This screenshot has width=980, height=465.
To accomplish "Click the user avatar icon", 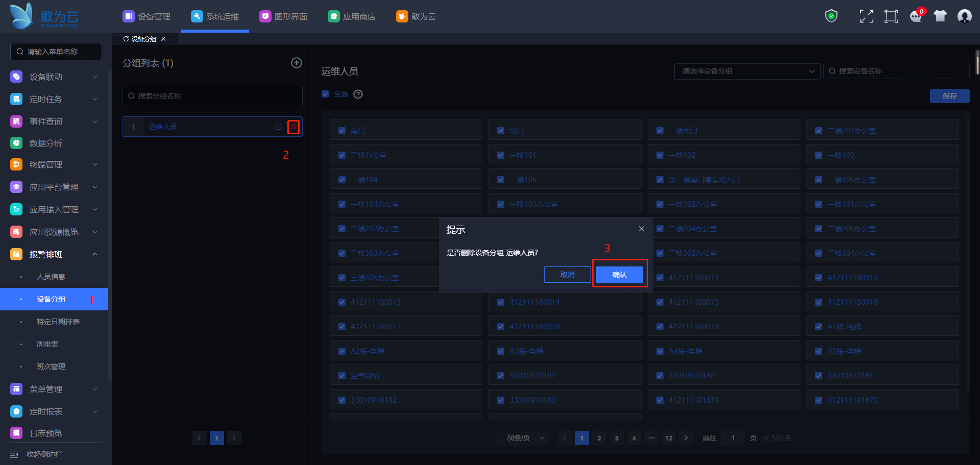I will coord(964,16).
